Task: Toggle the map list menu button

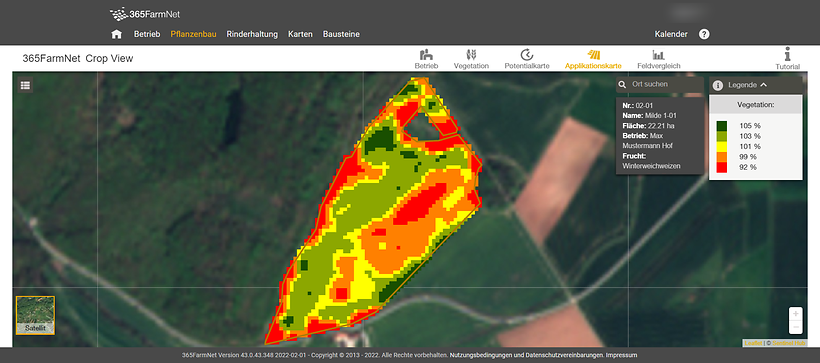Action: tap(26, 85)
